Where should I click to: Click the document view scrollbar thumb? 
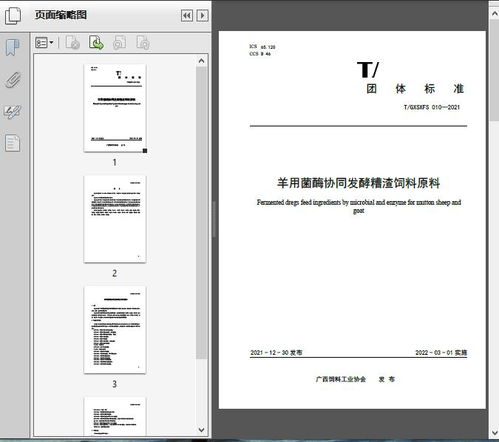click(x=494, y=70)
